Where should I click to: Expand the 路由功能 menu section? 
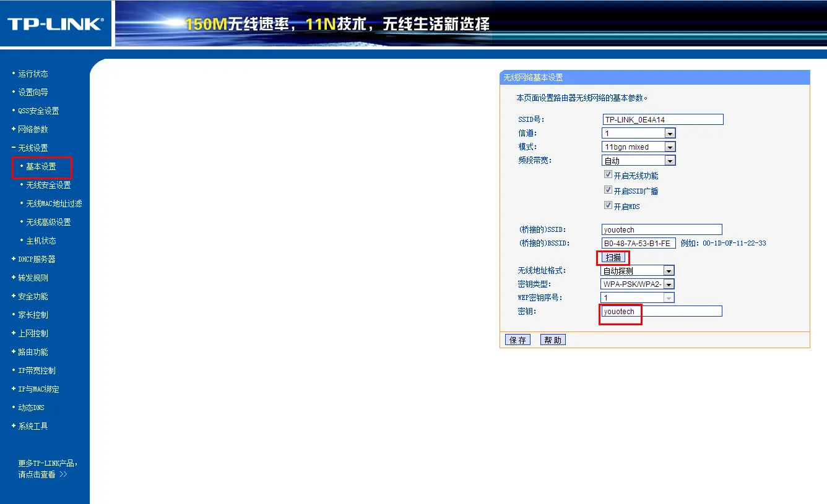click(33, 352)
